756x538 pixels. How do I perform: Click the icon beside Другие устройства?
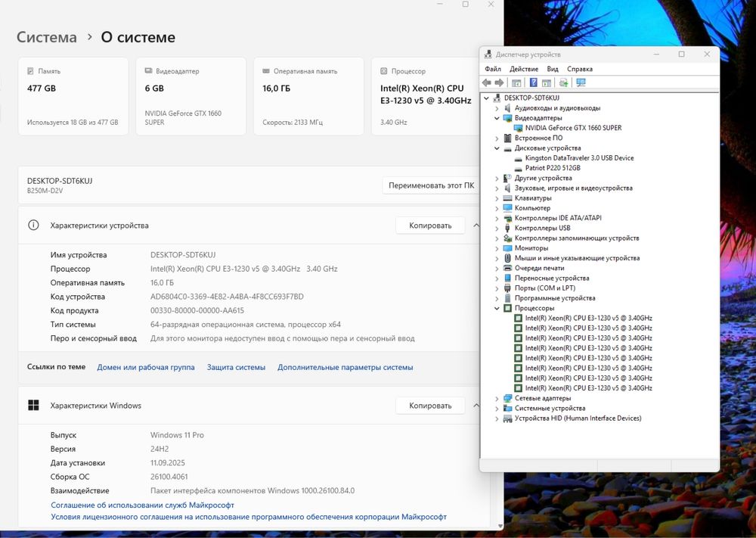point(507,178)
